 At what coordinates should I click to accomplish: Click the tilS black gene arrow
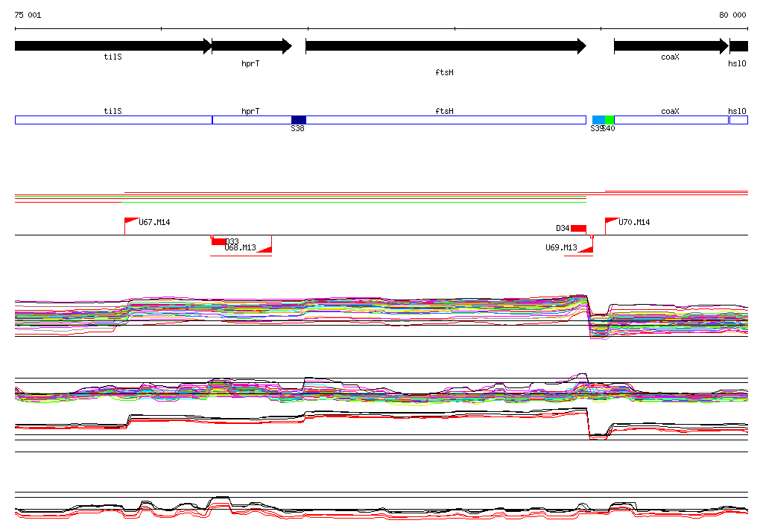113,46
